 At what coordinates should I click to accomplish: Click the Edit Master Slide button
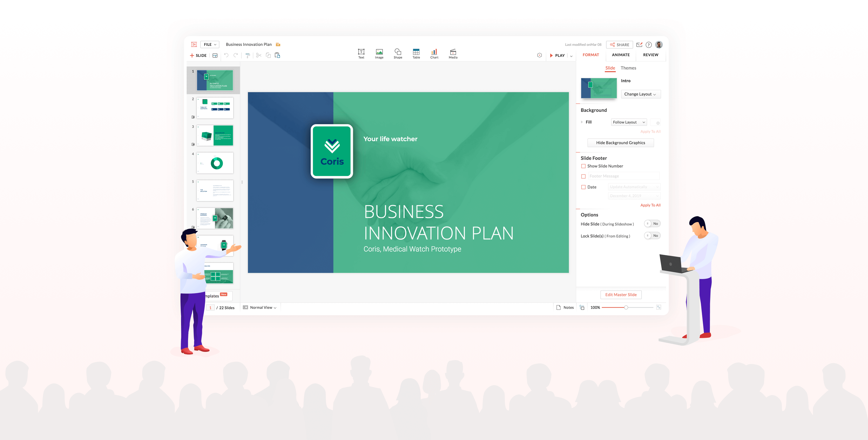[x=620, y=294]
